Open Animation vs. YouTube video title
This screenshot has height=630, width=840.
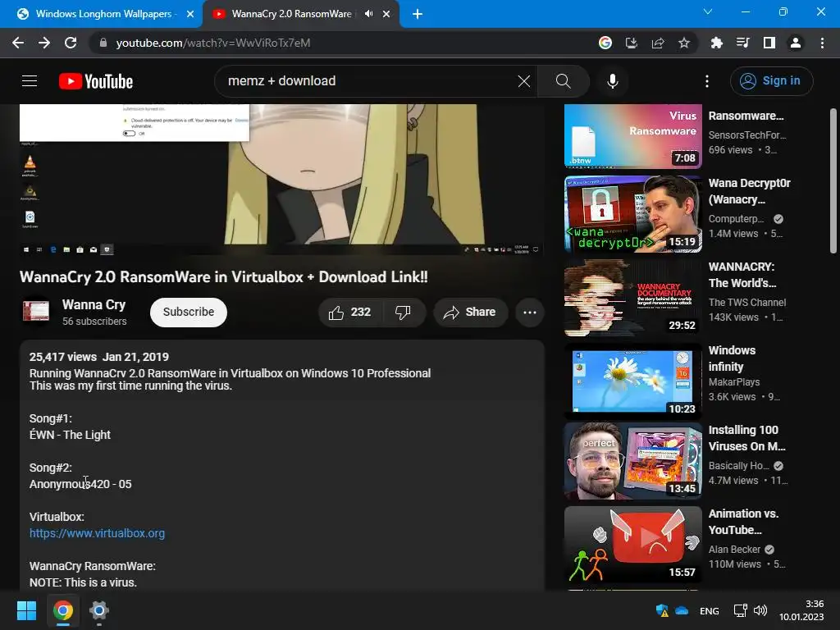tap(743, 522)
